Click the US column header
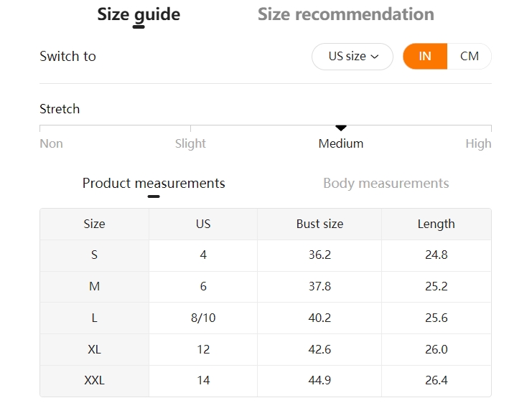Viewport: 532px width, 403px height. click(x=203, y=224)
